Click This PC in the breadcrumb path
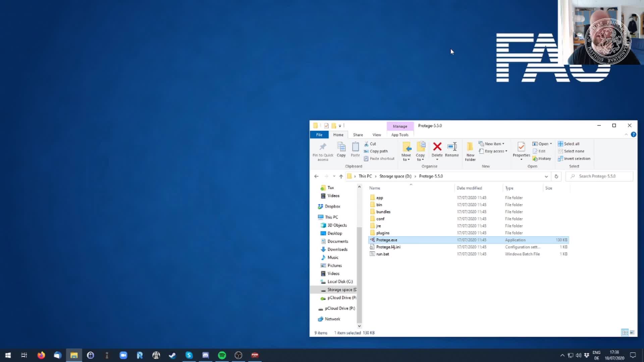This screenshot has height=362, width=644. 366,176
